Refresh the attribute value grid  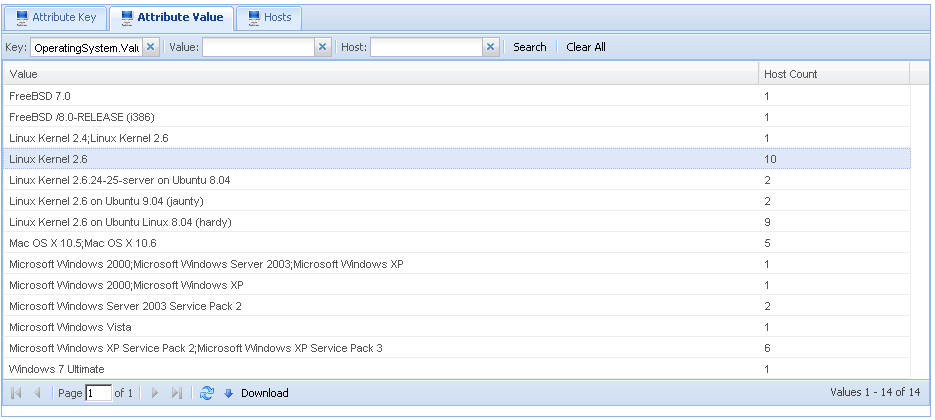[207, 393]
